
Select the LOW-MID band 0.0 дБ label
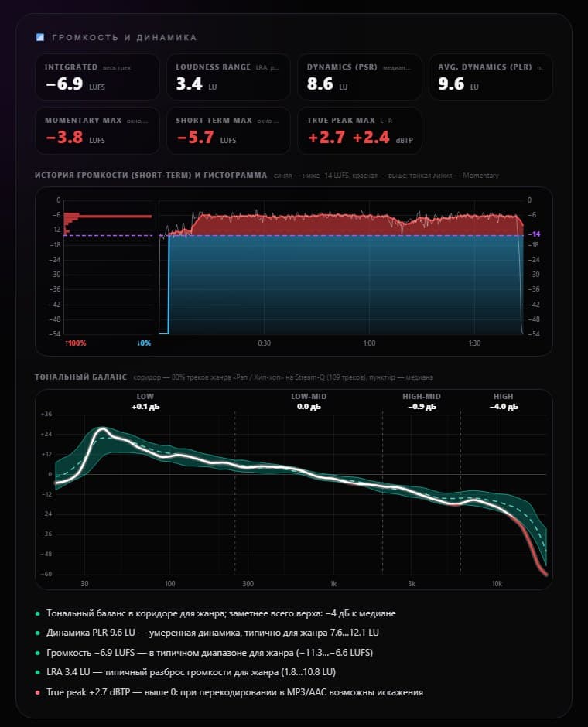tap(309, 401)
